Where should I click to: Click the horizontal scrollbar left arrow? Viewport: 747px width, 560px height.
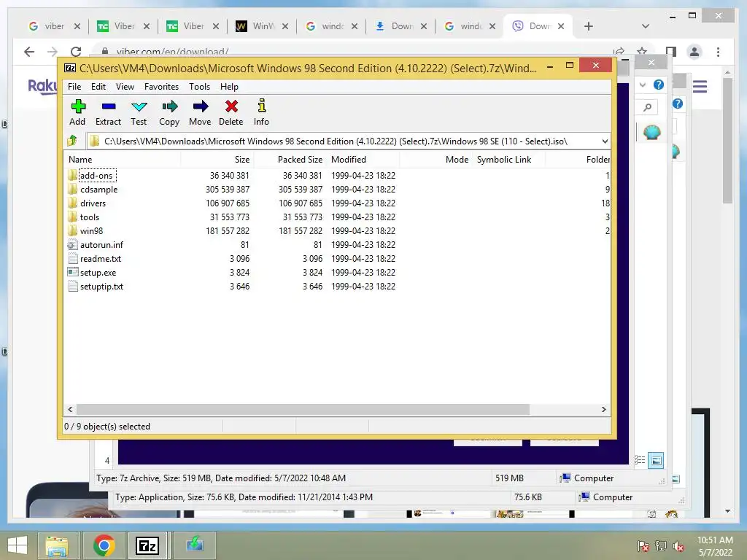click(70, 410)
